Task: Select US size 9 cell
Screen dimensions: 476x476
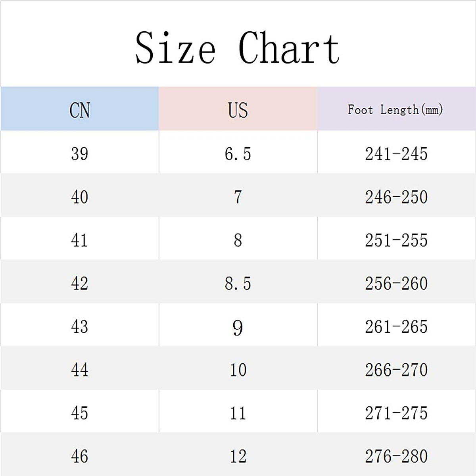Action: pyautogui.click(x=238, y=327)
